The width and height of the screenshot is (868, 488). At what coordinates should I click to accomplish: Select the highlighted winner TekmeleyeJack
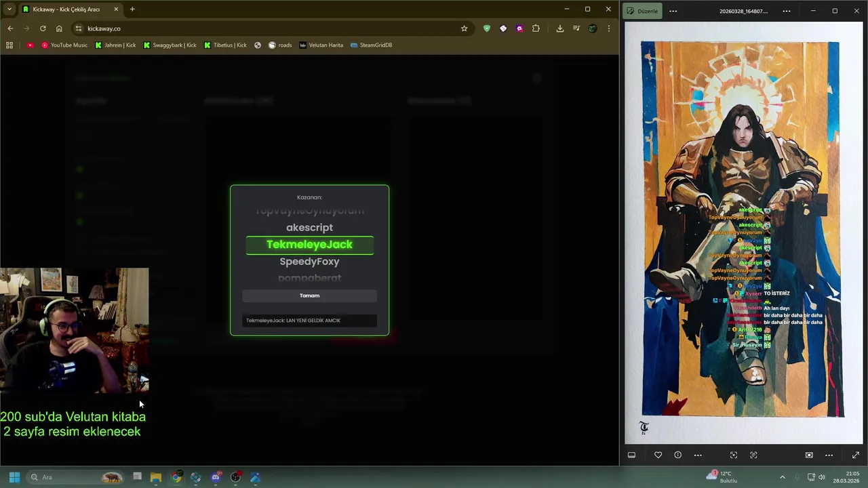[x=309, y=245]
